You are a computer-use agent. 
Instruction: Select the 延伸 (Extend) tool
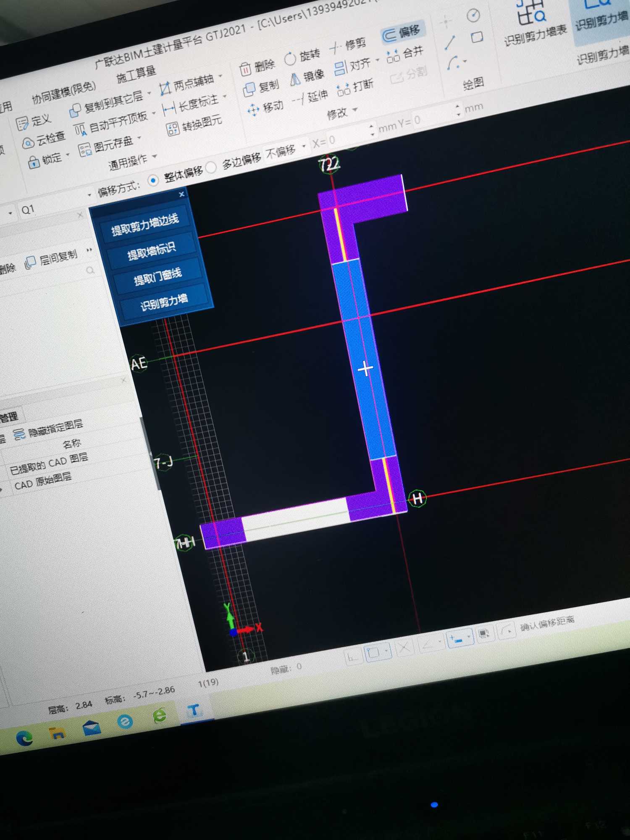coord(310,98)
